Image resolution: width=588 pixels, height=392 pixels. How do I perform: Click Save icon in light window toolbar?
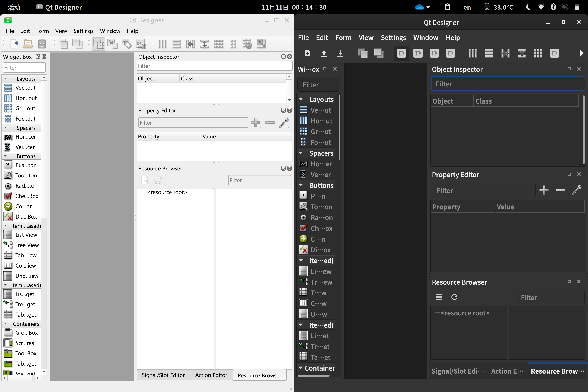tap(42, 44)
